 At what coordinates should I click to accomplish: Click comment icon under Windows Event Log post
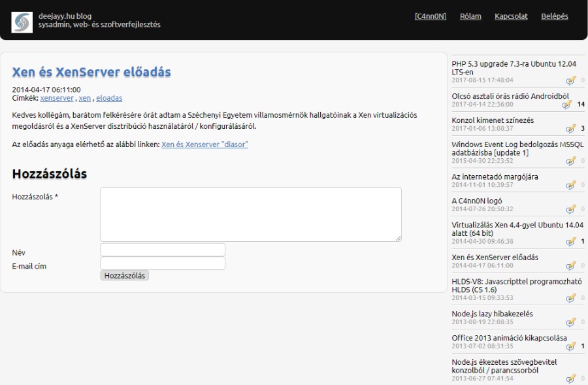[x=571, y=161]
